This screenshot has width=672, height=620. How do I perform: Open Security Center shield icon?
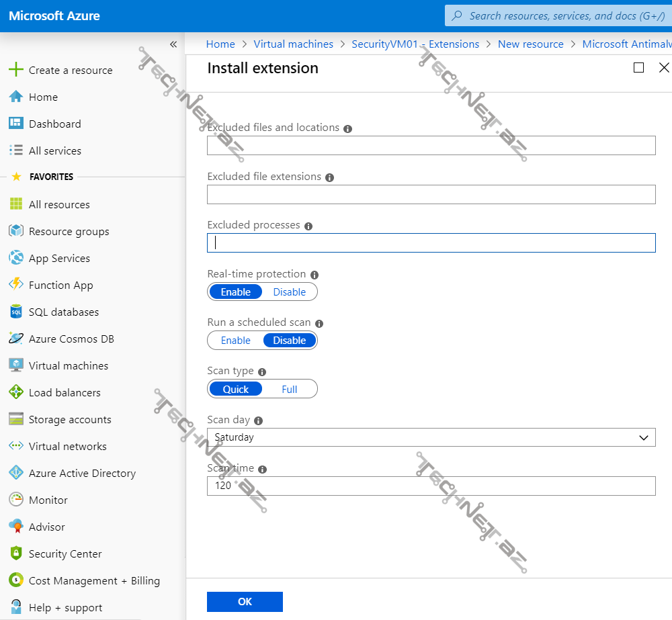(16, 553)
